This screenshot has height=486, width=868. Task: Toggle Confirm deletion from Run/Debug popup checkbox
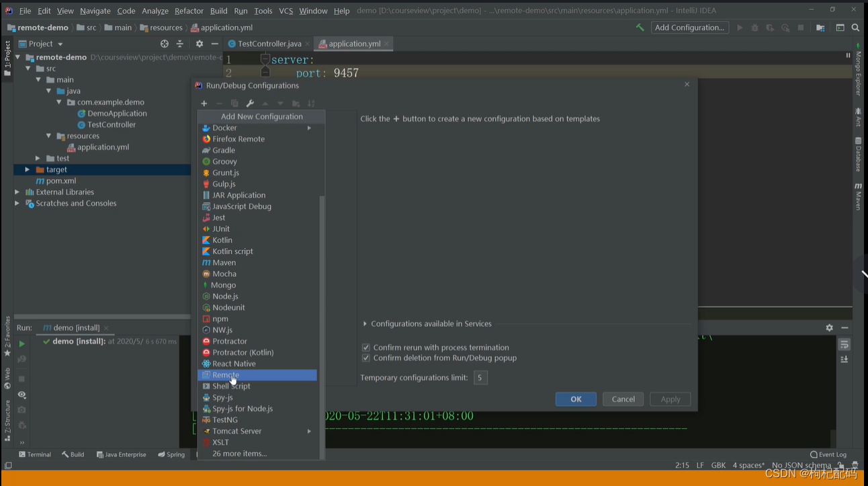(366, 358)
